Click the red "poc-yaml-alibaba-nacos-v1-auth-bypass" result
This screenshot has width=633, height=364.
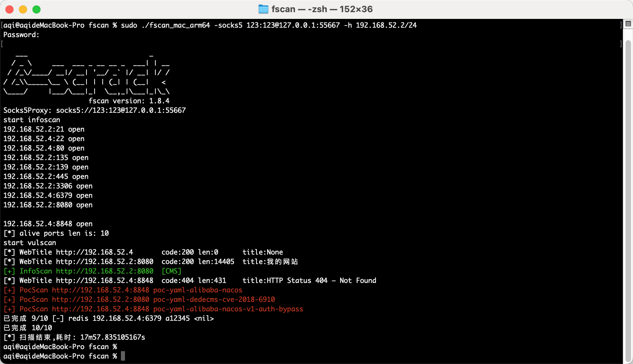(x=228, y=309)
